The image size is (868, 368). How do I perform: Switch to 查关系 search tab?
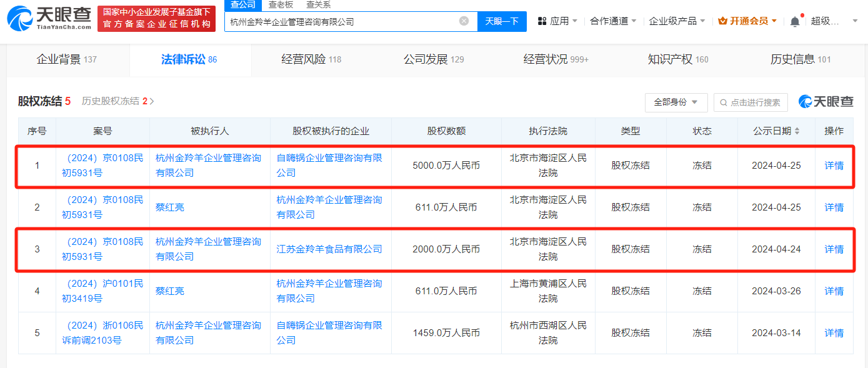(318, 5)
